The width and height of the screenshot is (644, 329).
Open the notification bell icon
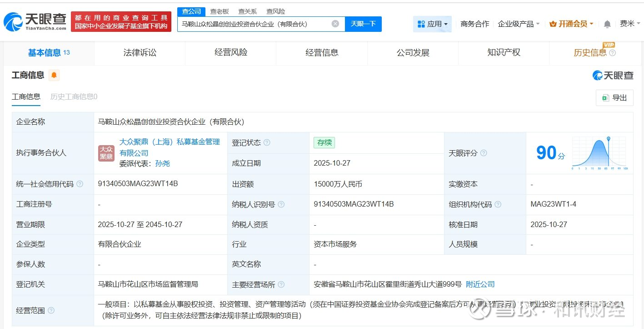click(x=607, y=24)
